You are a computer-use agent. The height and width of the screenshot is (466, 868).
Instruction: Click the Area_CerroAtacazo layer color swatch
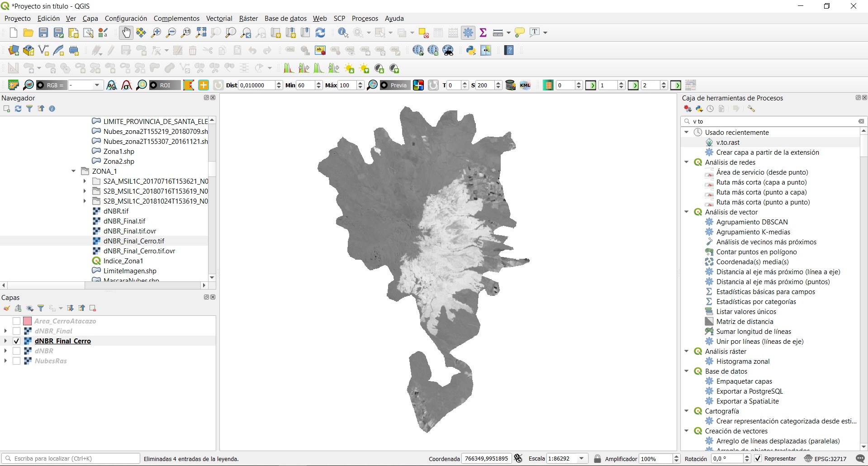tap(27, 321)
